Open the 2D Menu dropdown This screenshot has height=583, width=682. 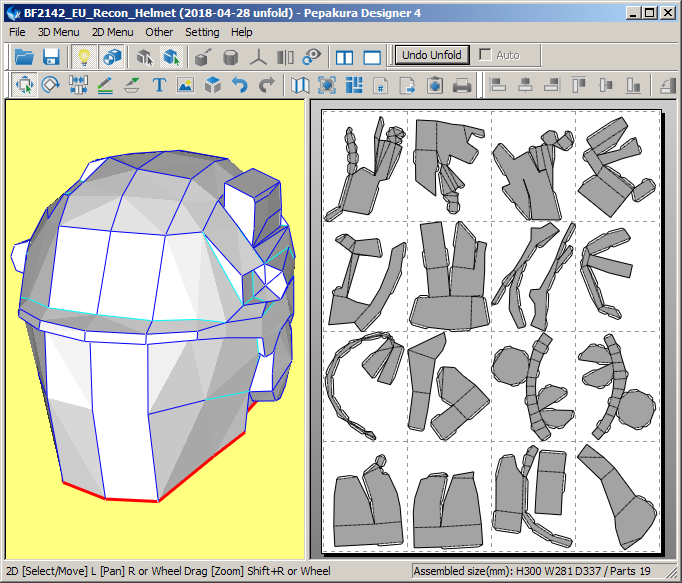coord(112,32)
